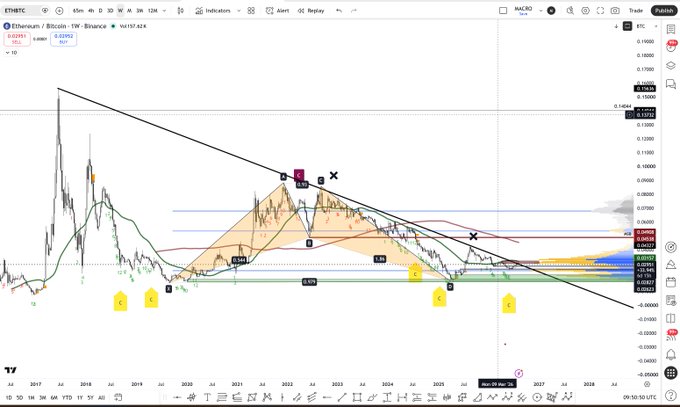This screenshot has height=407, width=680.
Task: Click the eye icon beside ETHBTC symbol
Action: pyautogui.click(x=45, y=10)
